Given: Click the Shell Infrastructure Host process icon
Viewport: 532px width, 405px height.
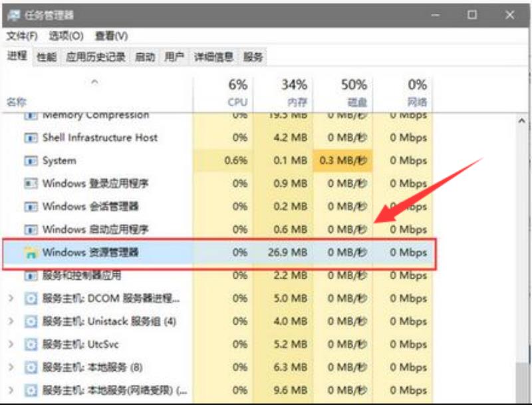Looking at the screenshot, I should coord(31,138).
